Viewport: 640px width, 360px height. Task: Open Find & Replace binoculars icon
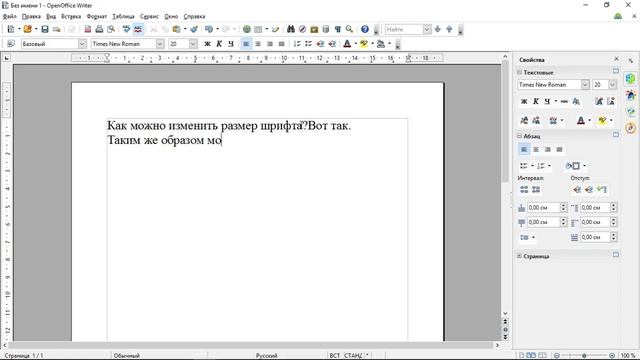coord(291,29)
